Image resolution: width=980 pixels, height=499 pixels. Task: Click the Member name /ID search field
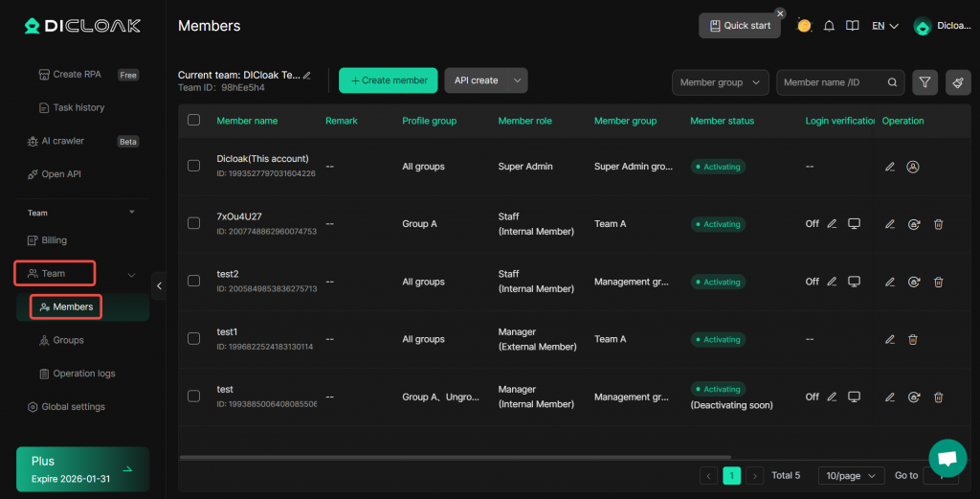click(x=832, y=82)
